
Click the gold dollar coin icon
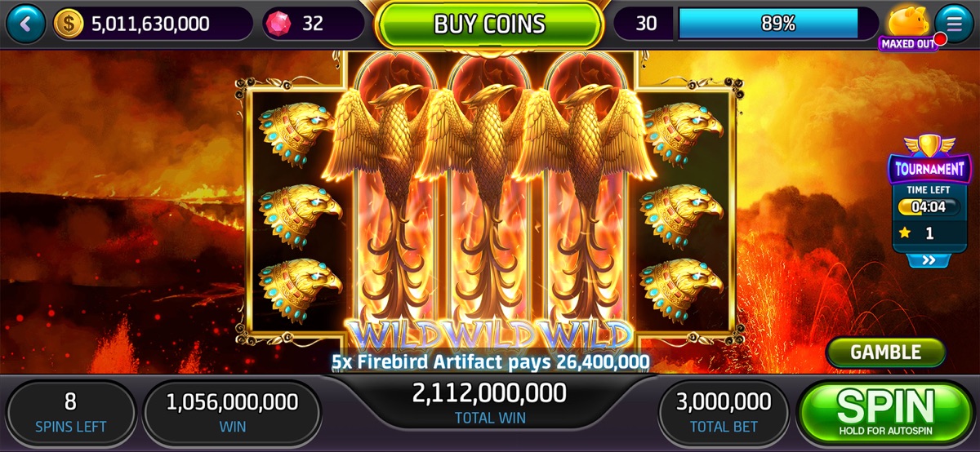(x=69, y=24)
